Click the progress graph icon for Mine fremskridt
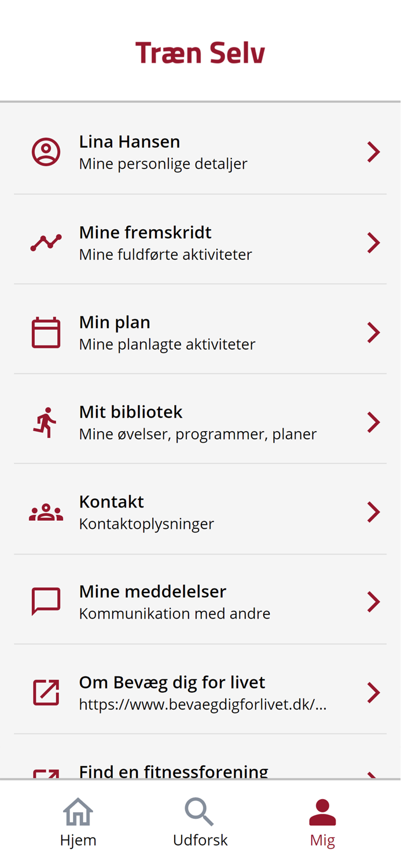This screenshot has width=401, height=868. click(46, 242)
